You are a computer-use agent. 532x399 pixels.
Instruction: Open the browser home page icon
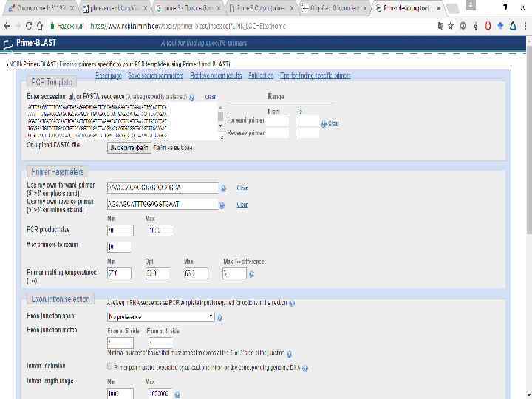(40, 26)
